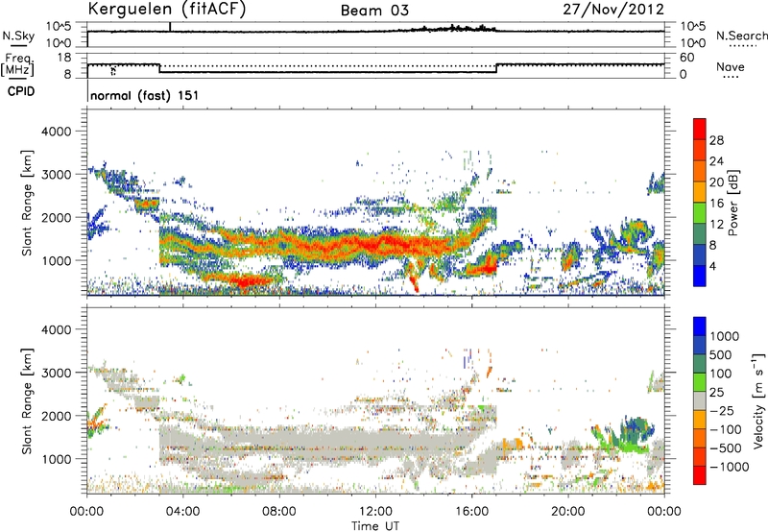Click the velocity panel 'Slant Range [km]' label

27,400
